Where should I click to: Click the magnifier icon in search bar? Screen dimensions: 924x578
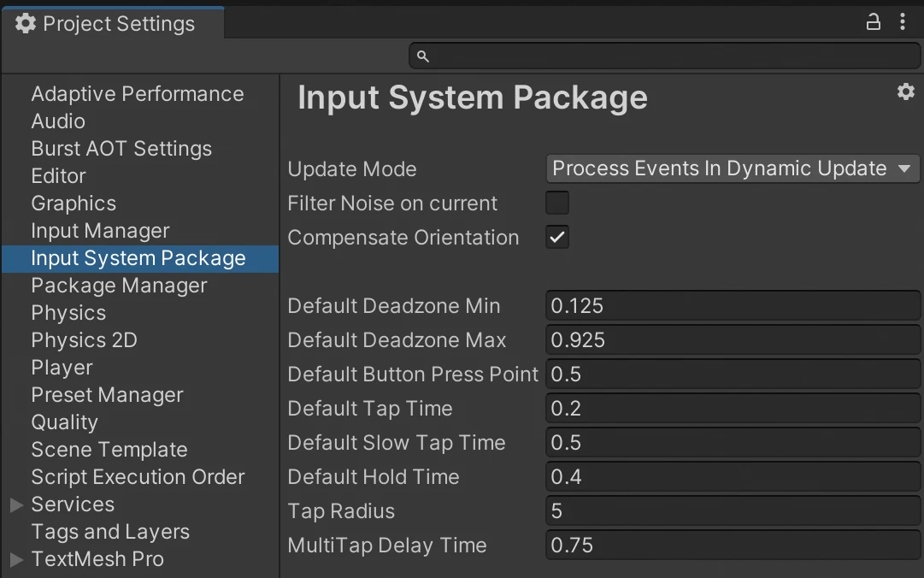click(422, 56)
